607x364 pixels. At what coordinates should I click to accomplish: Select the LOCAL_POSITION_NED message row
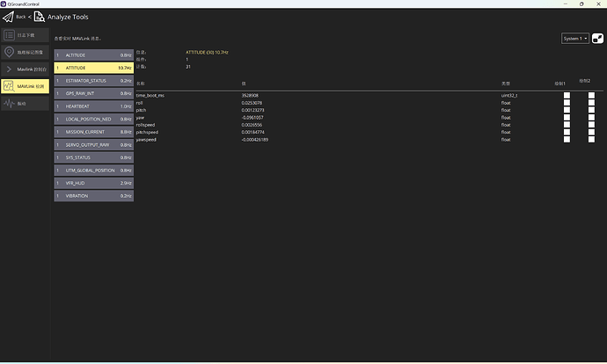(x=93, y=120)
